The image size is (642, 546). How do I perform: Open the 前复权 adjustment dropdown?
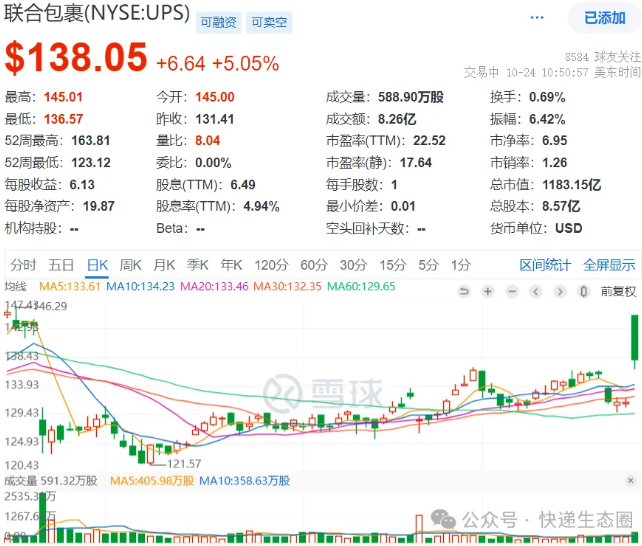[x=618, y=291]
